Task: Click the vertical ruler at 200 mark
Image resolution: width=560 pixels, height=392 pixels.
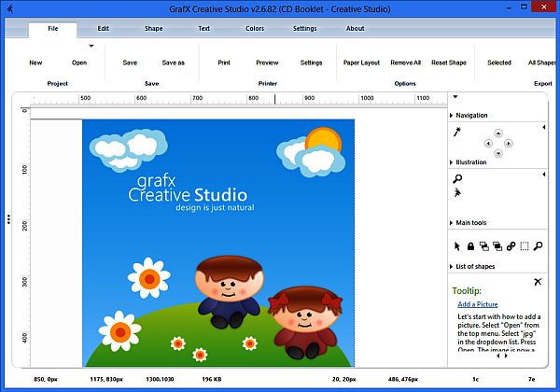Action: click(24, 226)
